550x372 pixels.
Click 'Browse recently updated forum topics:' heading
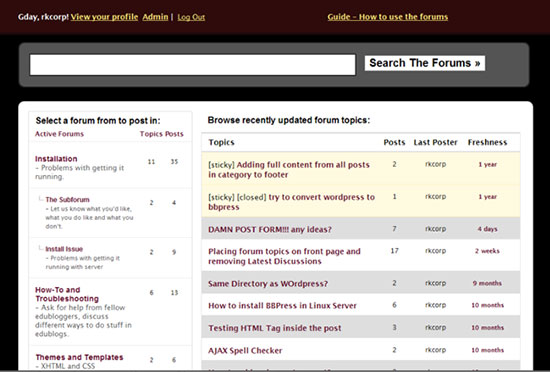[x=289, y=120]
